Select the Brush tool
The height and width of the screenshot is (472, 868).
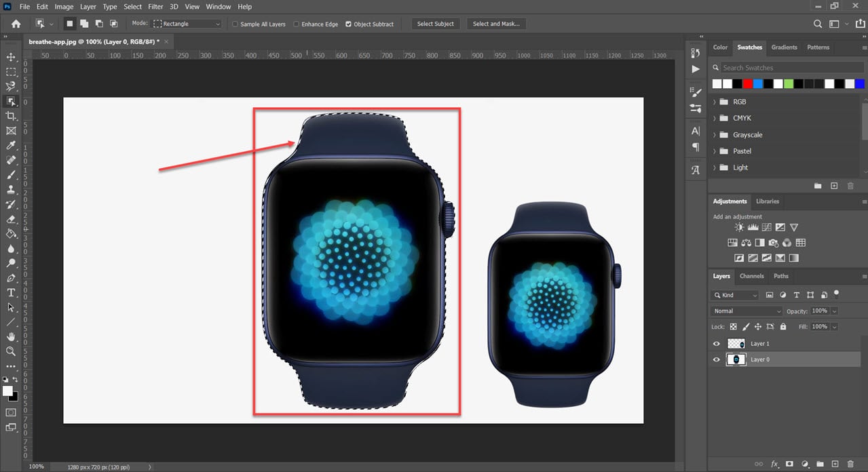click(11, 175)
